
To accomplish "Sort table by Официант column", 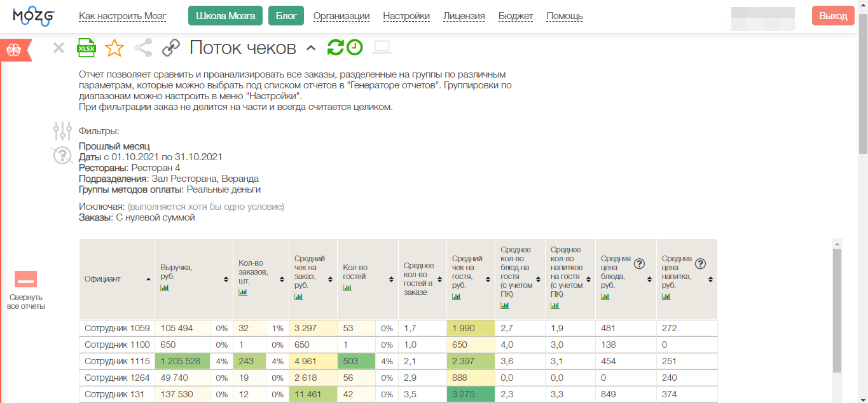I will click(x=148, y=279).
